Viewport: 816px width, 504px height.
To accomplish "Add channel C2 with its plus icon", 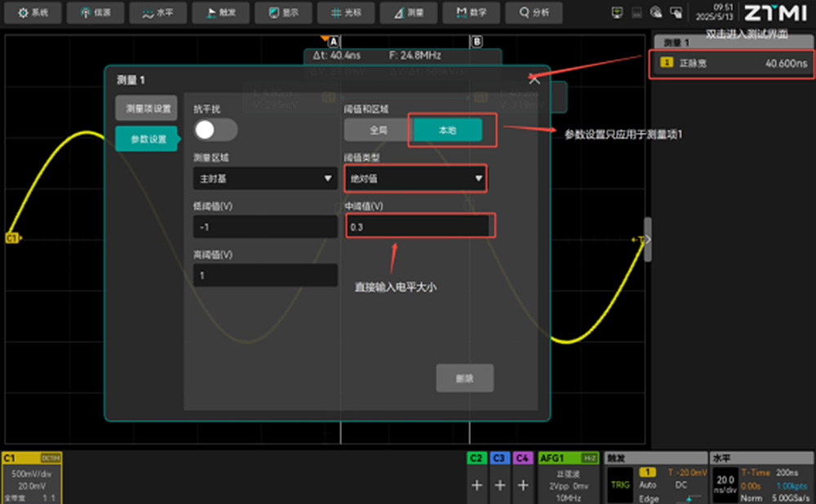I will tap(477, 485).
